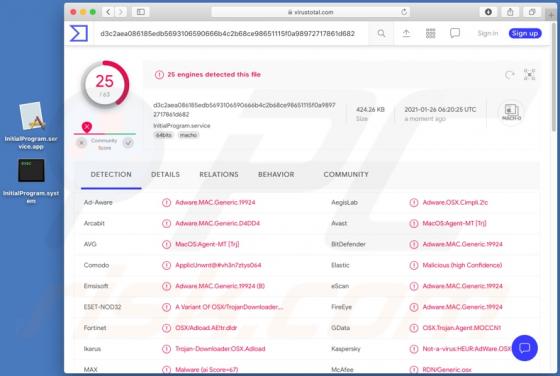Click Comodo detection result text
The height and width of the screenshot is (376, 560).
218,265
